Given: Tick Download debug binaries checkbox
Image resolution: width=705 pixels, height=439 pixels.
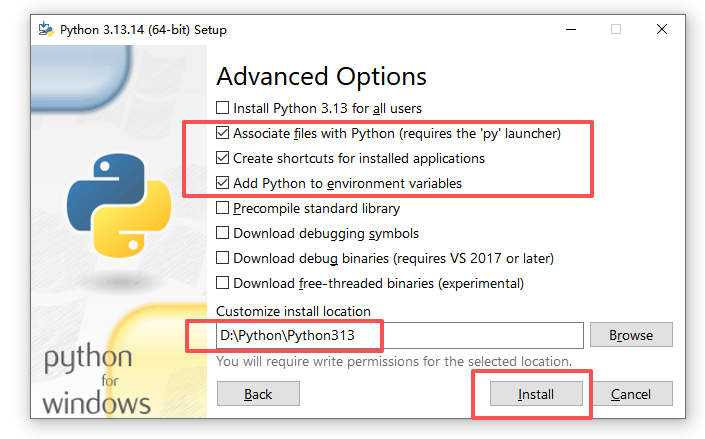Looking at the screenshot, I should coord(222,258).
